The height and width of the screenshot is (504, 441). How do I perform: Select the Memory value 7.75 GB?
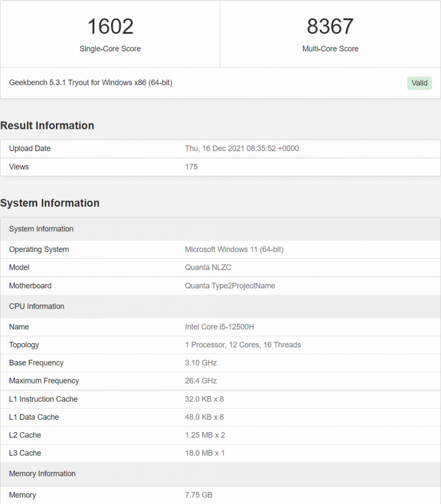[x=198, y=495]
